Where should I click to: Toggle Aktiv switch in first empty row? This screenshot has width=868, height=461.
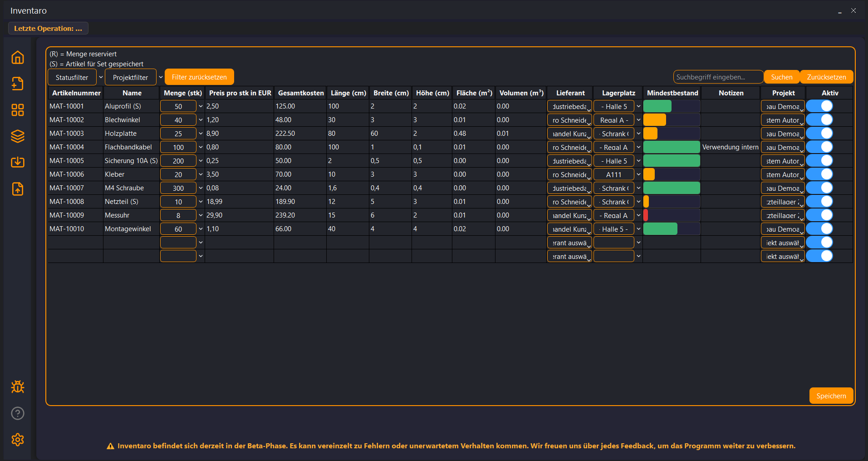(x=819, y=243)
